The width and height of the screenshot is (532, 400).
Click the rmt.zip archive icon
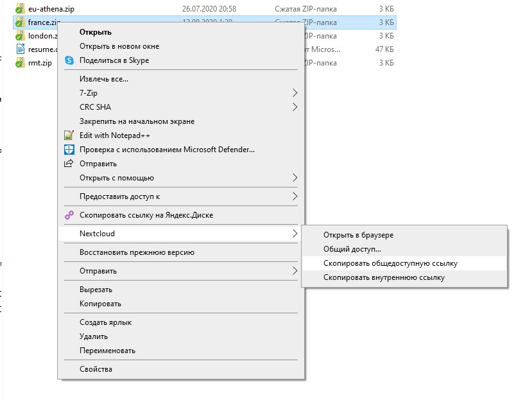click(21, 63)
